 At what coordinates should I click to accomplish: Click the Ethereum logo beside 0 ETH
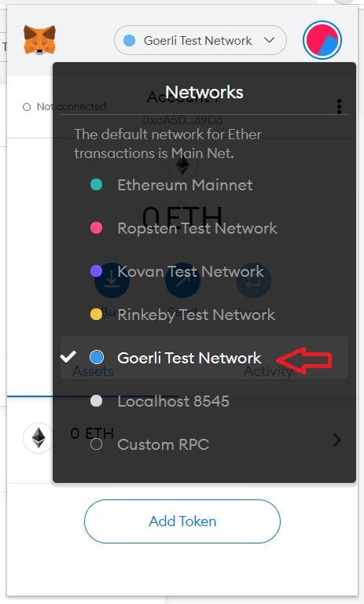tap(39, 438)
